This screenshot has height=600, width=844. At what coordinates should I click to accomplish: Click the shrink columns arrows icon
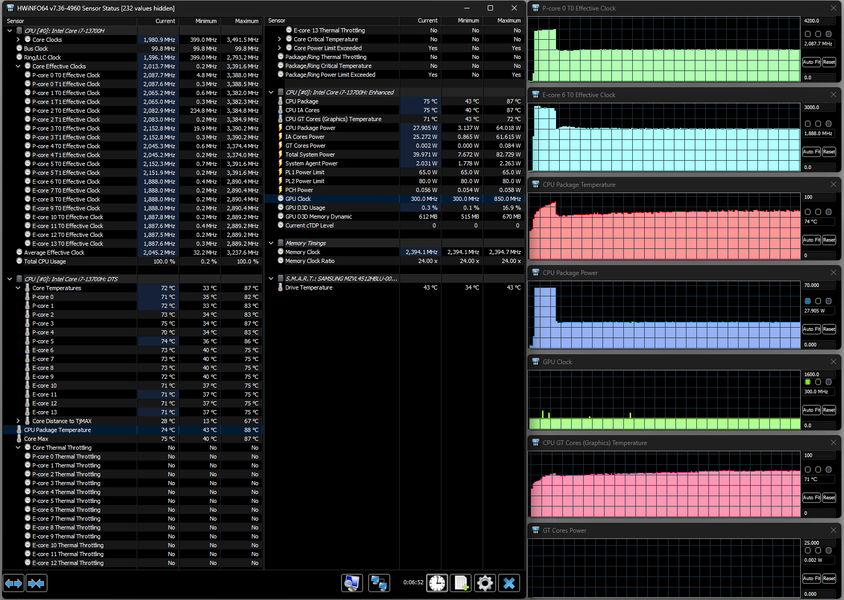37,583
